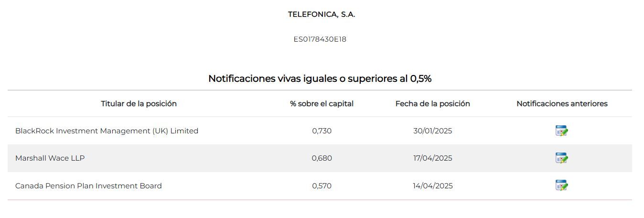Click the TELEFONICA, S.A. company title
644x218 pixels.
tap(322, 14)
